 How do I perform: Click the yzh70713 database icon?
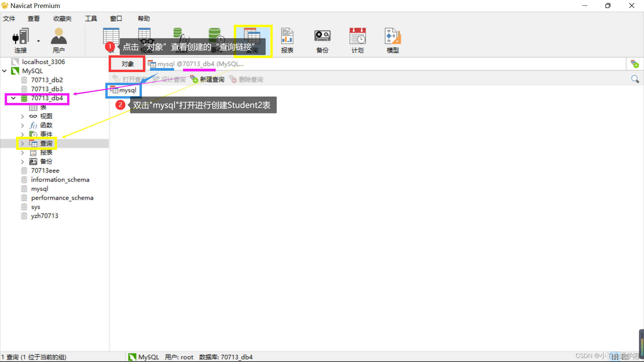pyautogui.click(x=24, y=216)
